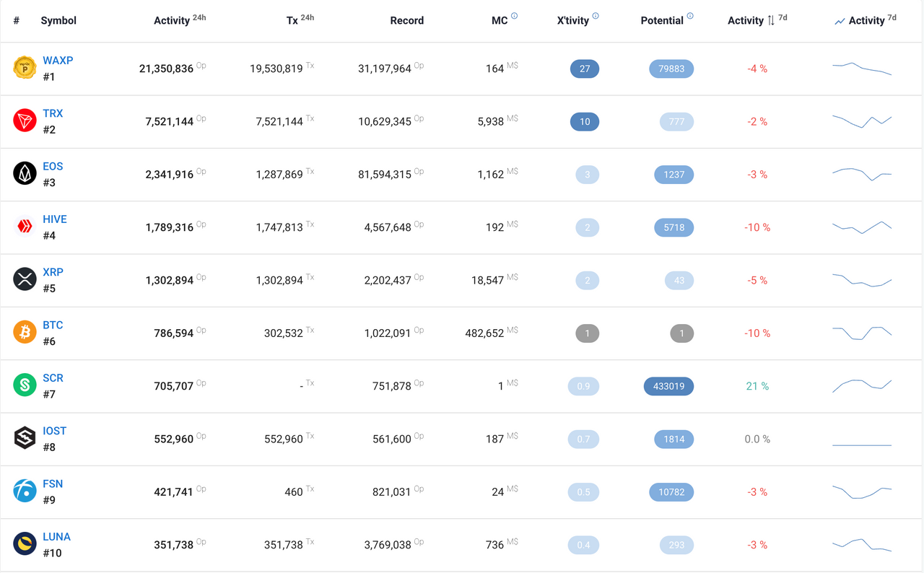Open the HIVE symbol link
Viewport: 924px width, 573px height.
[55, 219]
